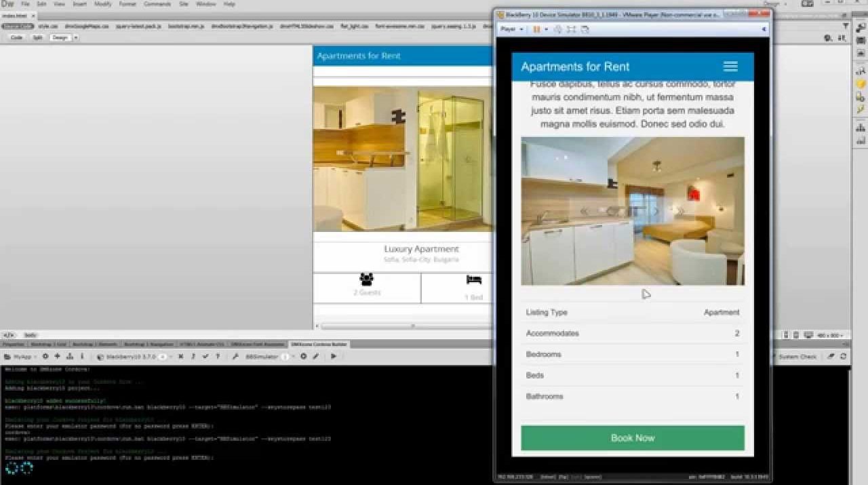Select the style.css related file tab
This screenshot has width=868, height=485.
[47, 26]
